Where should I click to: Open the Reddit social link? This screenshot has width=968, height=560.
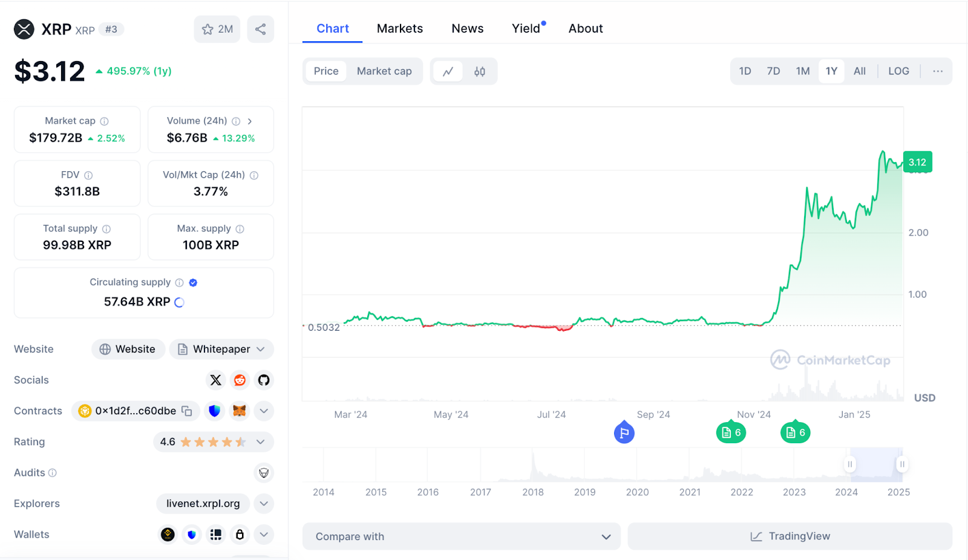point(240,380)
